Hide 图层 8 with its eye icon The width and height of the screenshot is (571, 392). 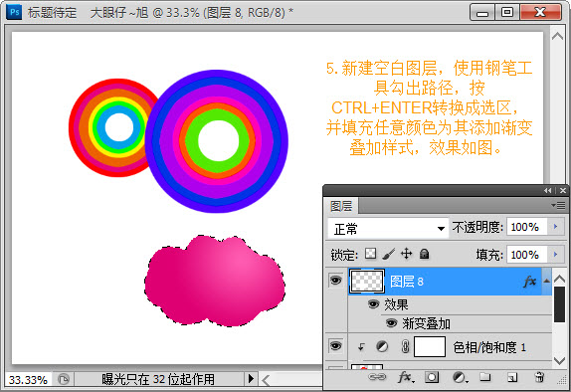click(336, 281)
